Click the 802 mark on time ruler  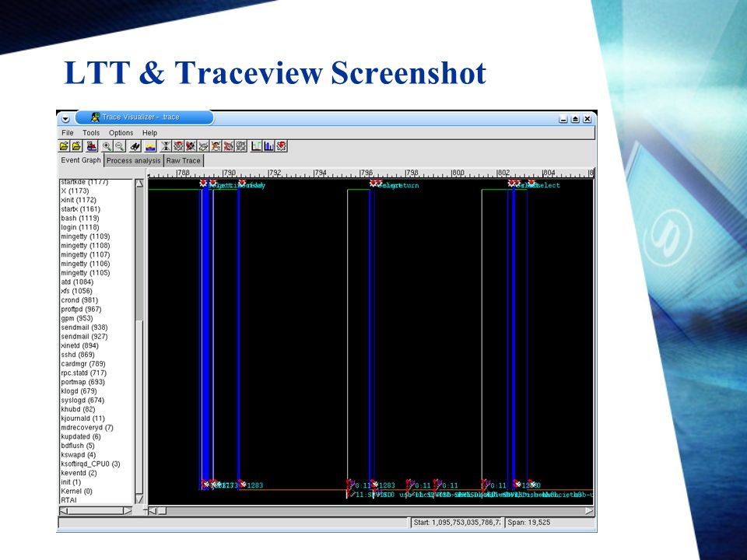tap(503, 173)
